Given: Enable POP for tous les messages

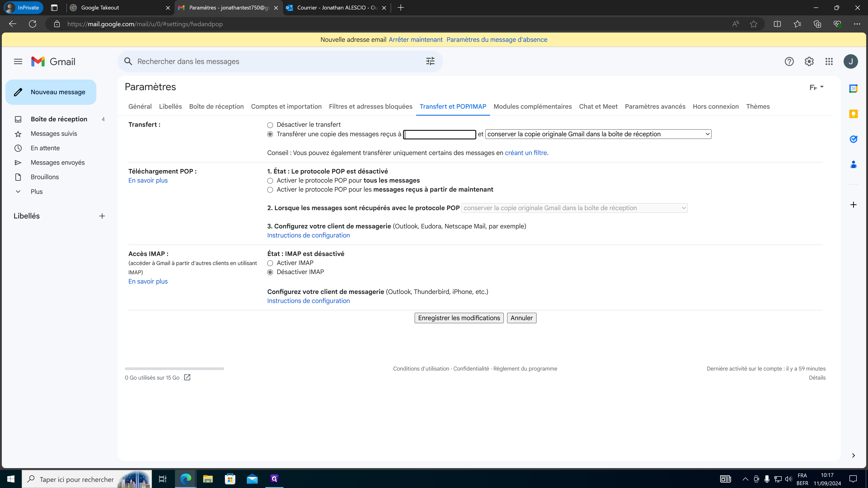Looking at the screenshot, I should (x=270, y=181).
